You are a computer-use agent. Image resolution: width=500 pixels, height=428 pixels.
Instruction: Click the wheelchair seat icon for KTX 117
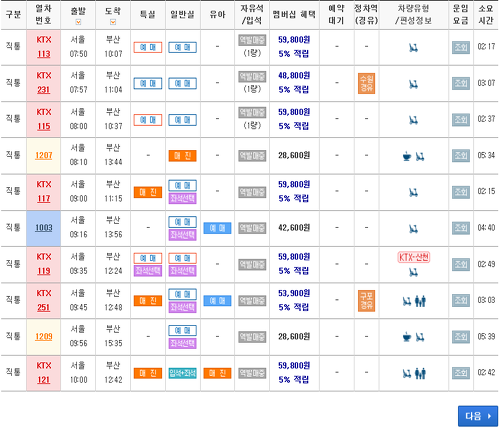tap(414, 192)
